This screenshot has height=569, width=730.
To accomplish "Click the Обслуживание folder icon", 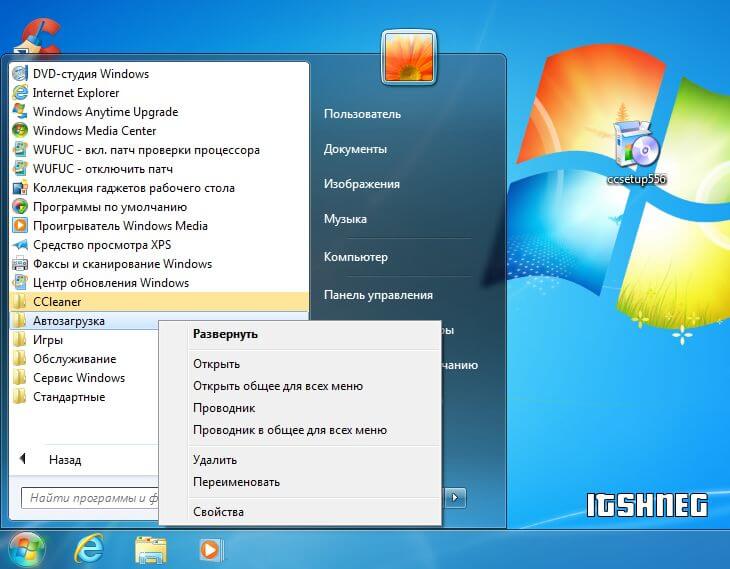I will coord(20,359).
